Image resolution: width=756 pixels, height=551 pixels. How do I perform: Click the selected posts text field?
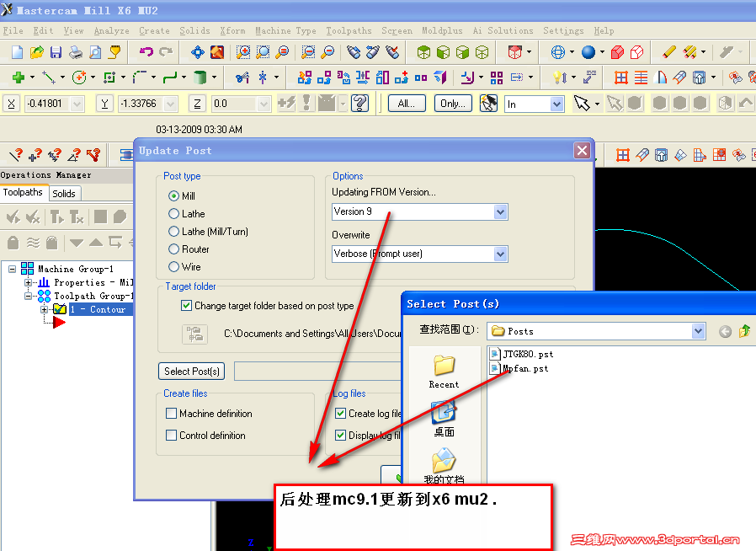click(x=317, y=371)
